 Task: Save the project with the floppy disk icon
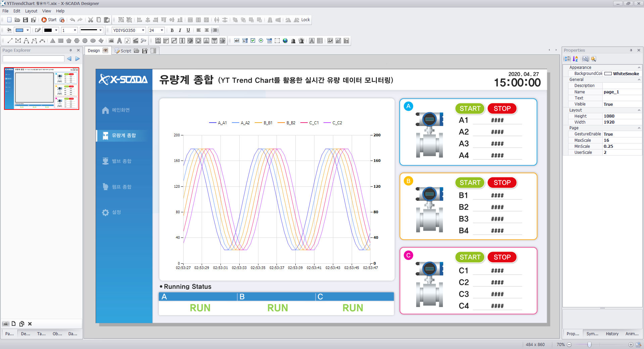click(26, 20)
